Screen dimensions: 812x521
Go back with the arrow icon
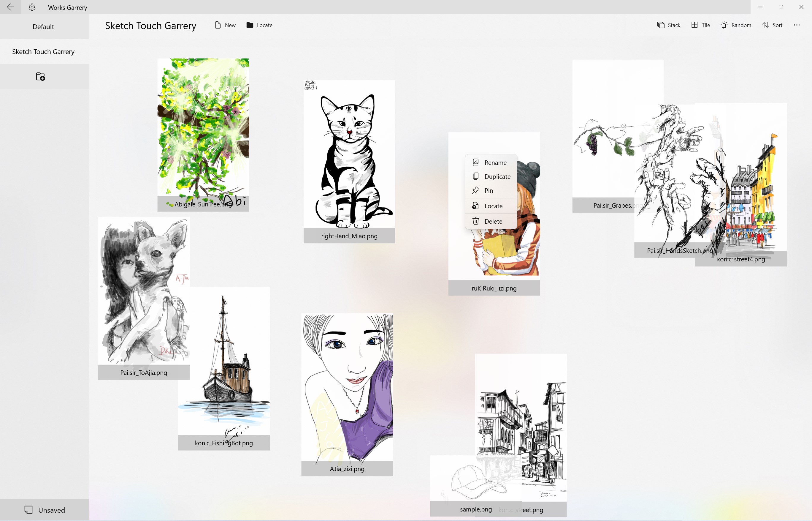pyautogui.click(x=10, y=7)
